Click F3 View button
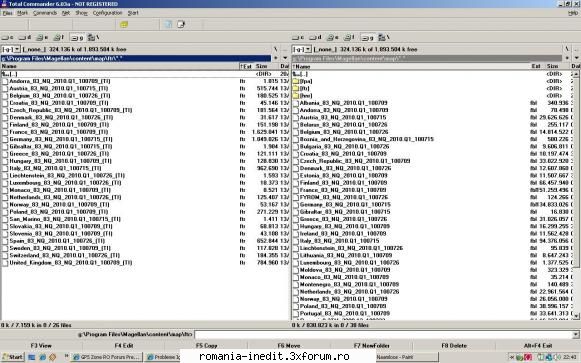The width and height of the screenshot is (581, 363). coord(42,346)
